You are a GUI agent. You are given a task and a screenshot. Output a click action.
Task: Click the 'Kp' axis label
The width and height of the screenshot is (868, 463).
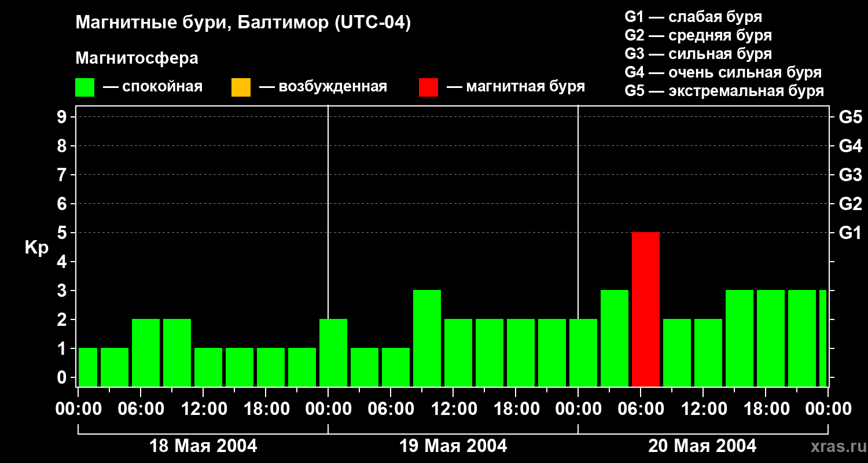[36, 248]
